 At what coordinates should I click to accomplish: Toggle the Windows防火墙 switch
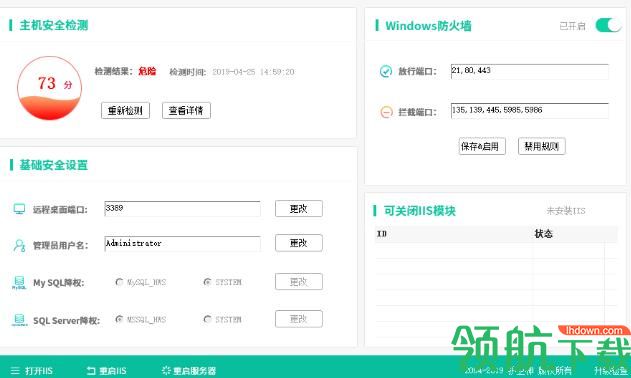click(608, 25)
